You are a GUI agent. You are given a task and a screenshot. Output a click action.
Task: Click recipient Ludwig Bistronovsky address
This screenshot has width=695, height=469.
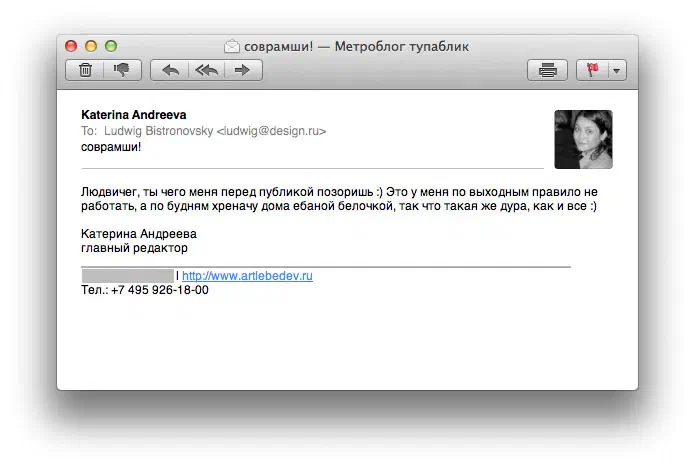pos(215,131)
